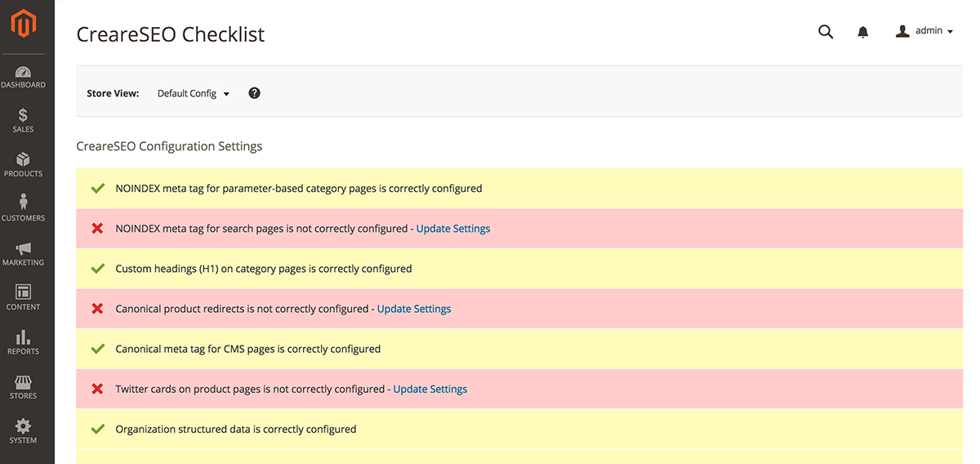Viewport: 980px width, 464px height.
Task: Click Update Settings for search pages NOINDEX
Action: point(453,229)
